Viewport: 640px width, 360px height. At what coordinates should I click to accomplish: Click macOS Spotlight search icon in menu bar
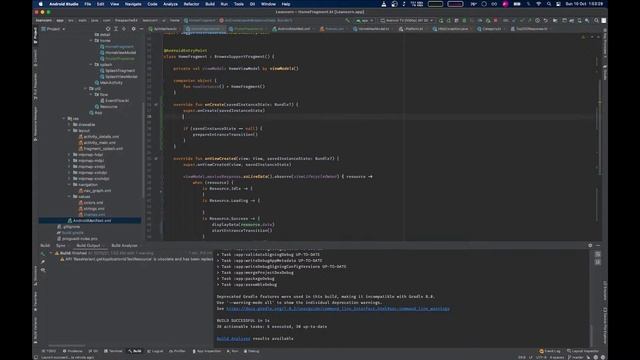[x=549, y=4]
